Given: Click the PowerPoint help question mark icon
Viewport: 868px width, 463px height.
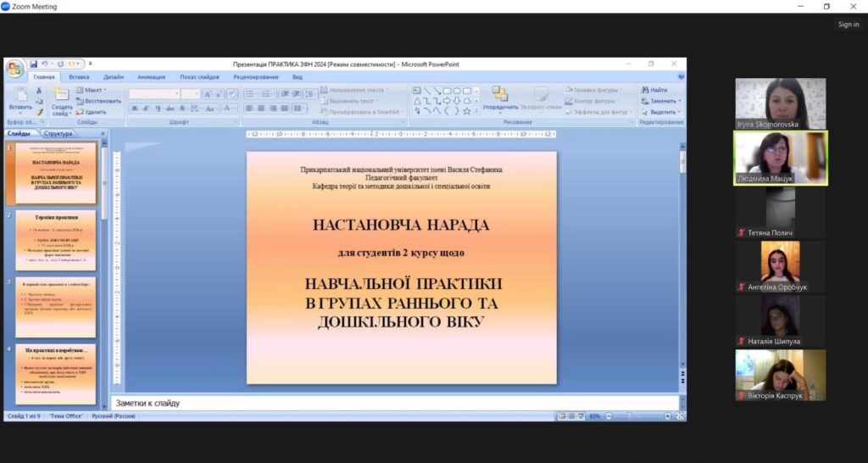Looking at the screenshot, I should [682, 77].
